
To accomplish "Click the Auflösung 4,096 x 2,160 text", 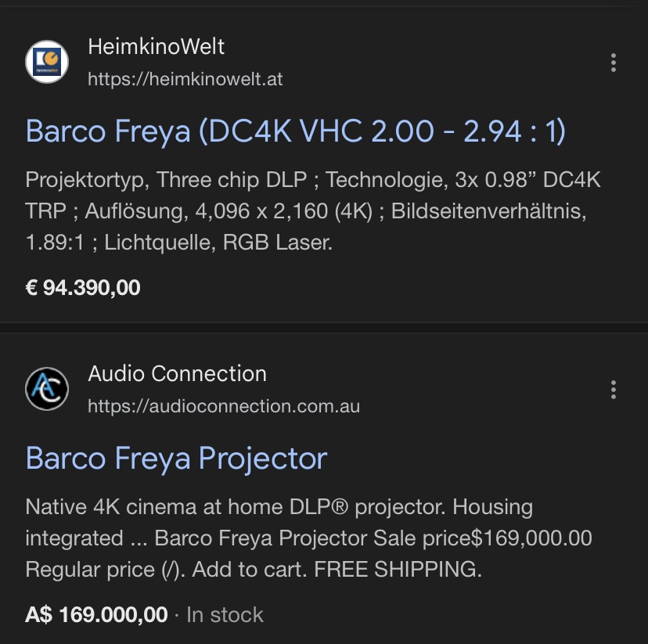I will [229, 211].
